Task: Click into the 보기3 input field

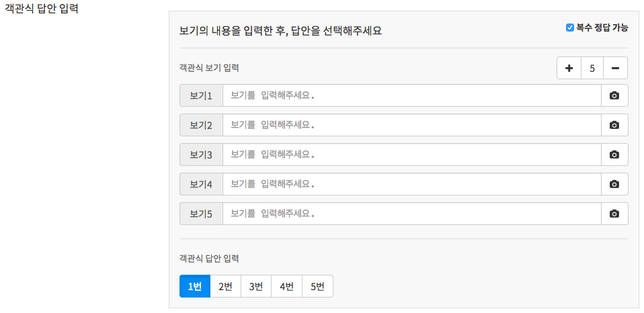Action: (x=411, y=154)
